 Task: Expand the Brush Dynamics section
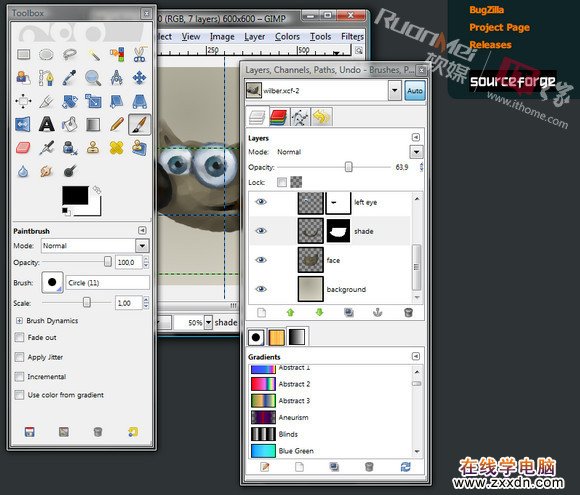coord(19,320)
